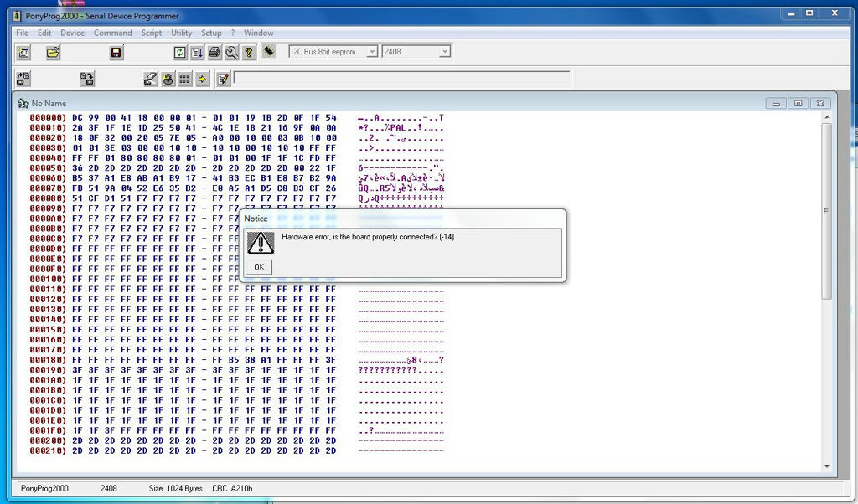Click the PonyProg2000 title bar app icon

(x=17, y=16)
